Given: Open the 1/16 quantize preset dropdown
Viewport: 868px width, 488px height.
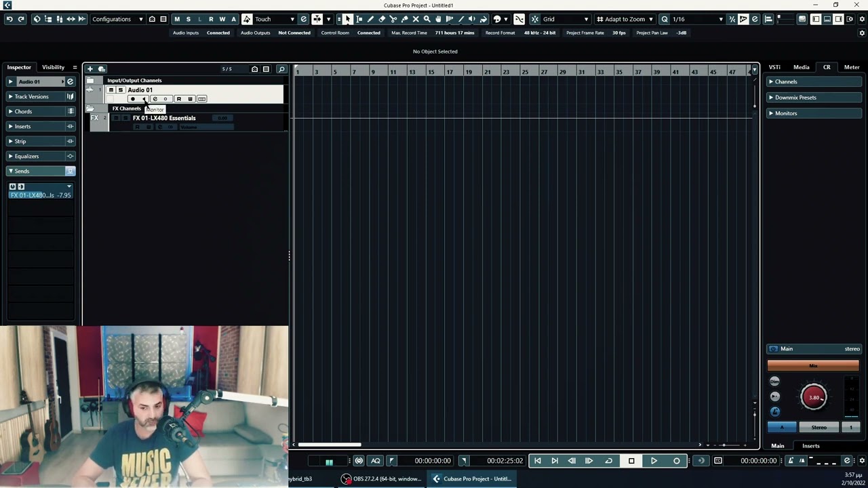Looking at the screenshot, I should point(697,19).
